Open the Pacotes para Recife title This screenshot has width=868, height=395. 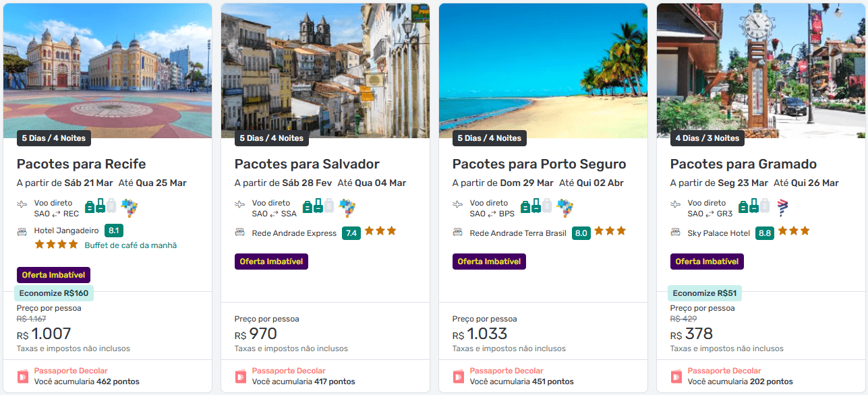(x=81, y=164)
